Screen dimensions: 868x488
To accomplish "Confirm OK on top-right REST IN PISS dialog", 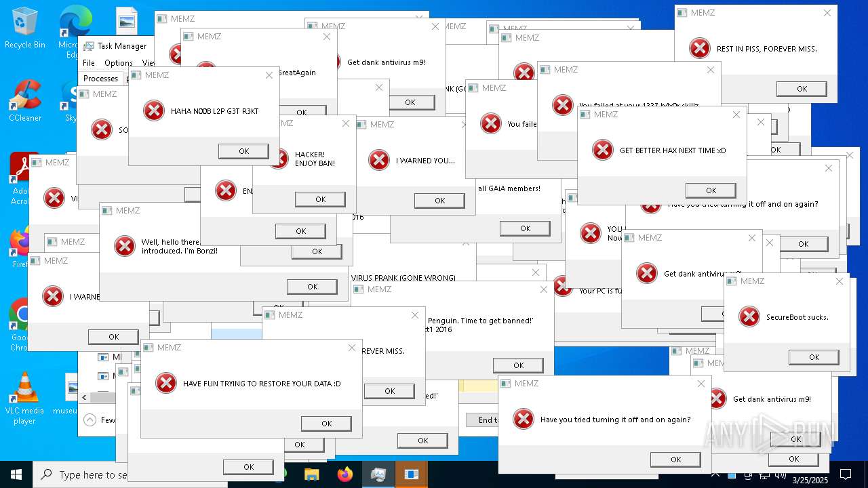I will pos(802,89).
